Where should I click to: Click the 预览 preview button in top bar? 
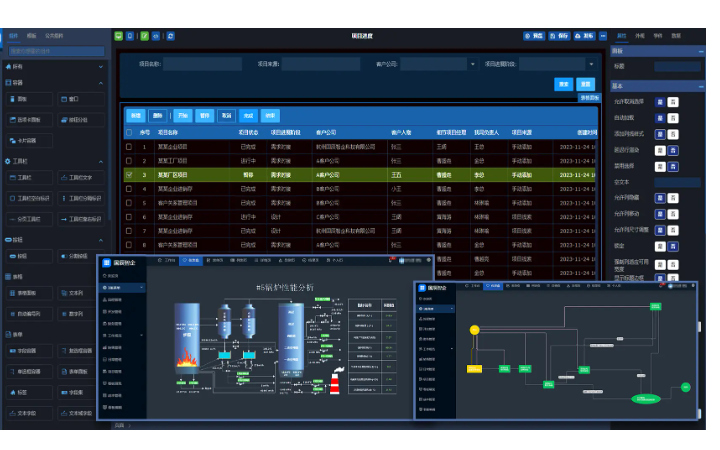(x=534, y=36)
